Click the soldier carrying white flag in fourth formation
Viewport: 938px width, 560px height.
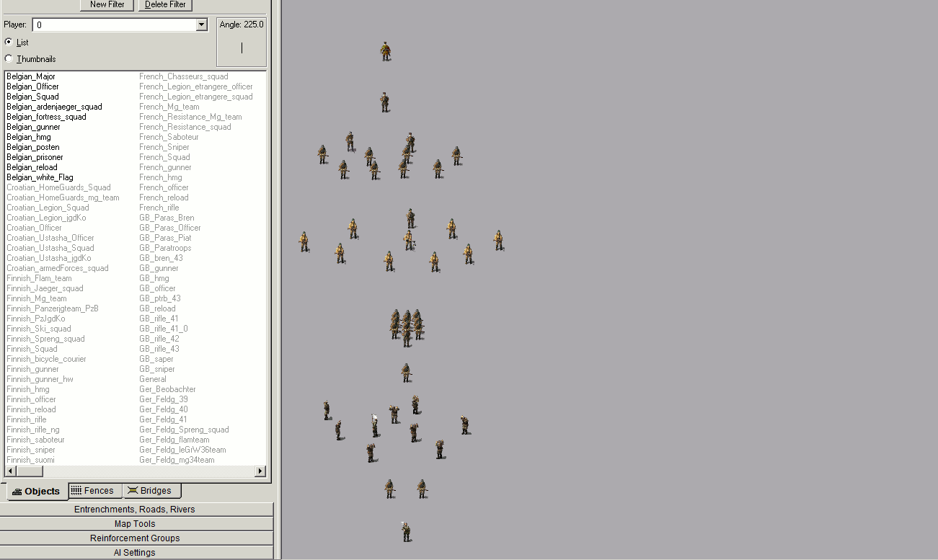click(x=375, y=426)
